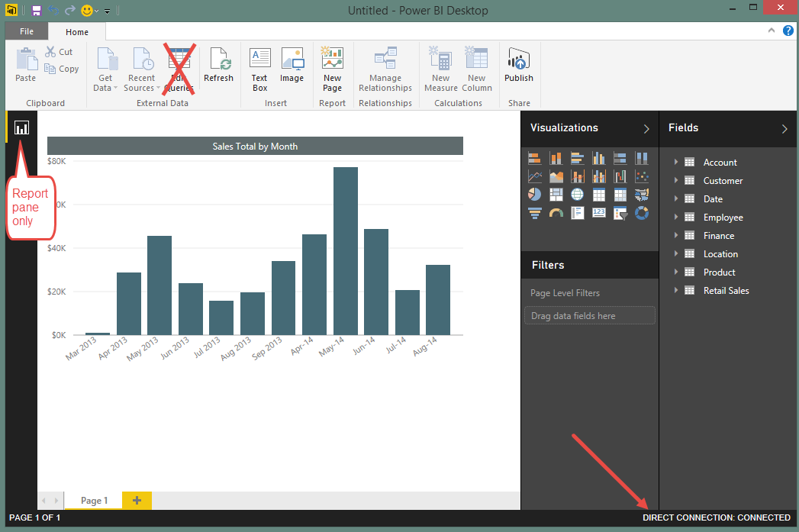Choose the Filled map visualization
This screenshot has width=799, height=532.
[x=642, y=195]
